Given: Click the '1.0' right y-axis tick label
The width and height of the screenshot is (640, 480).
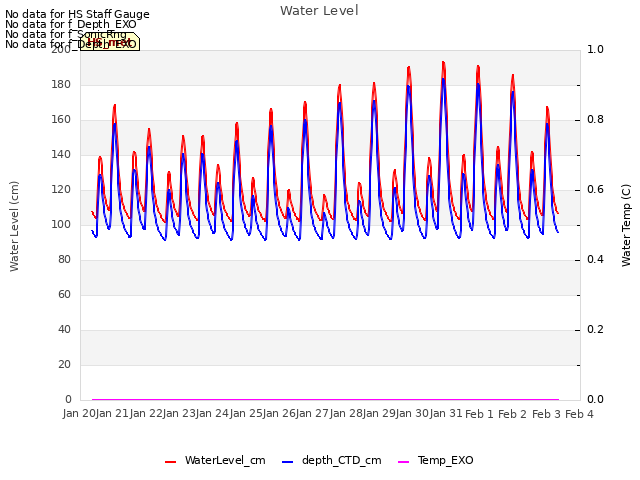Looking at the screenshot, I should click(x=596, y=49).
